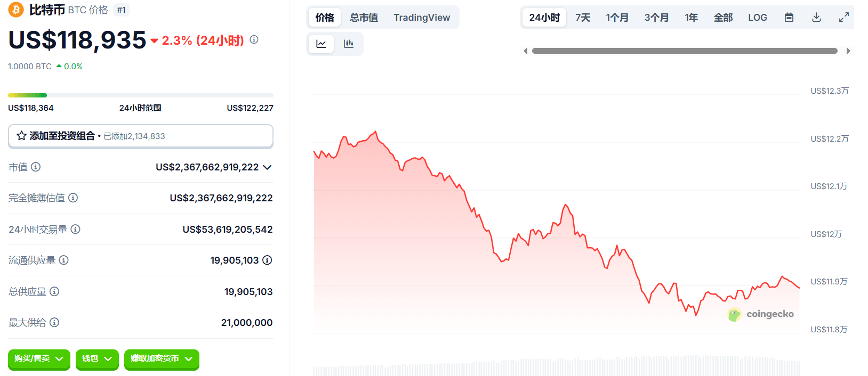
Task: Click volume value US$53,619,205,542
Action: click(x=228, y=230)
